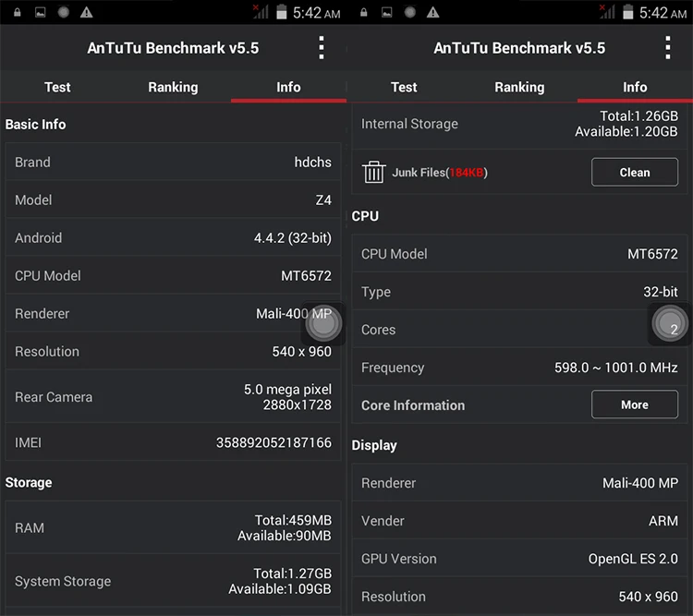Tap the Basic Info section header
Screen dimensions: 693x616
pyautogui.click(x=35, y=124)
